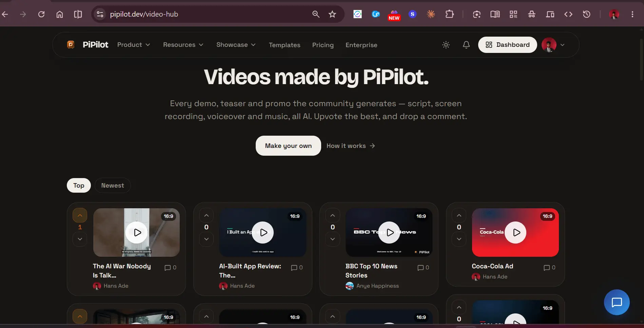
Task: Expand the Resources menu
Action: [183, 45]
